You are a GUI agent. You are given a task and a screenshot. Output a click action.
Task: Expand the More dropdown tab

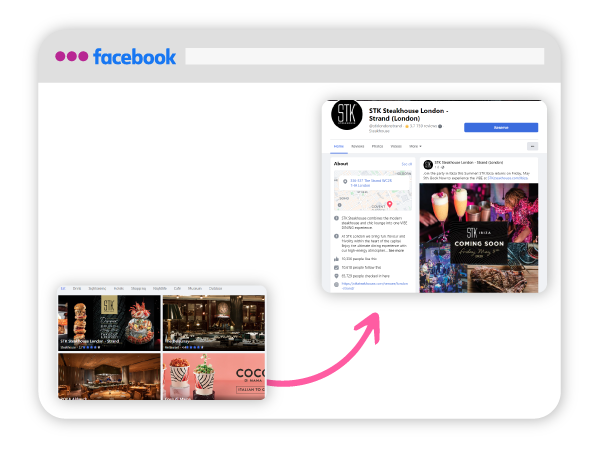click(x=415, y=146)
